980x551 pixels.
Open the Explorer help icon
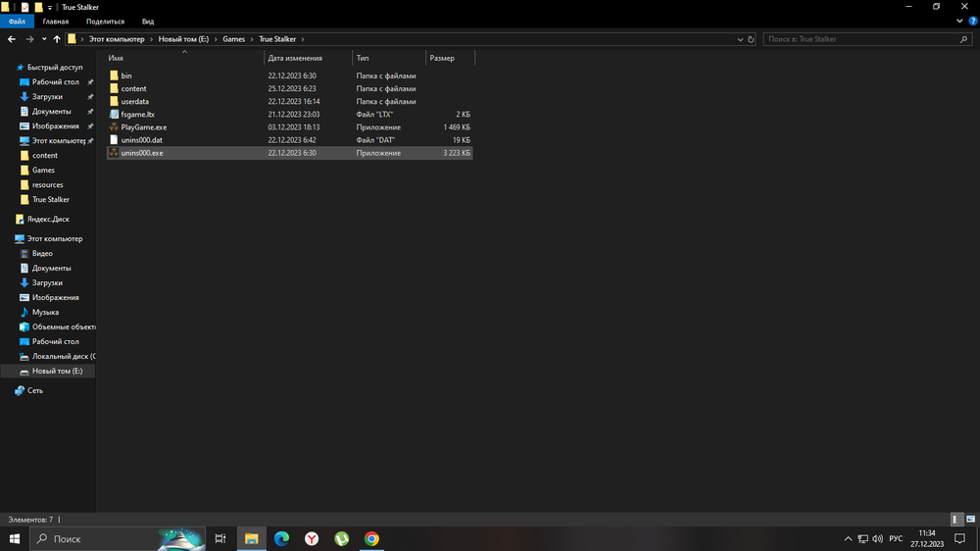(x=972, y=21)
